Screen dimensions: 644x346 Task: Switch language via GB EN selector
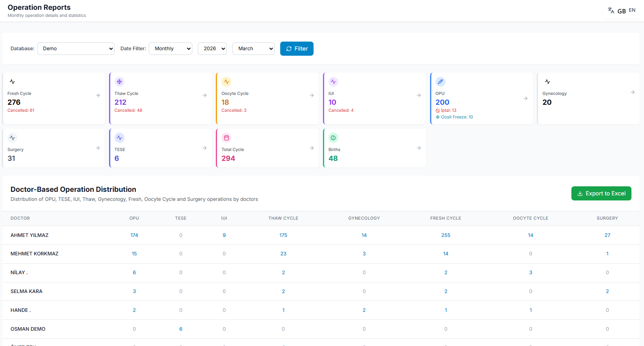622,11
